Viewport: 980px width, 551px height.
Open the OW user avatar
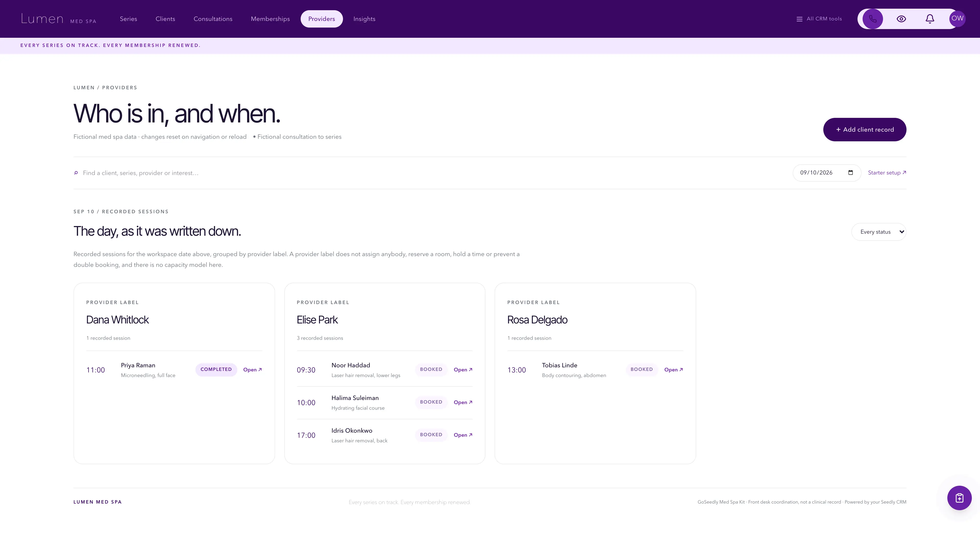[x=957, y=19]
